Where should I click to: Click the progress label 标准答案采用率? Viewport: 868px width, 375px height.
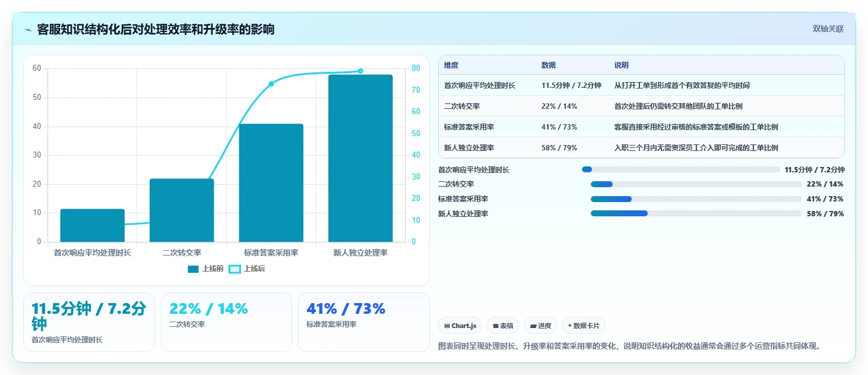[463, 199]
